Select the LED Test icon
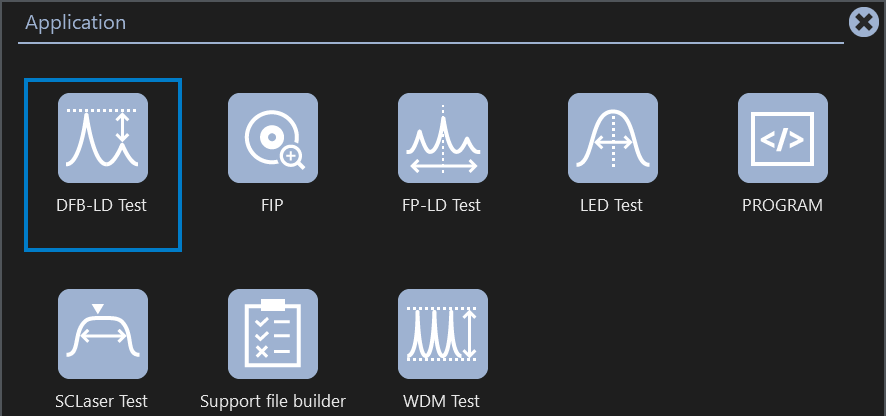886x416 pixels. pos(613,138)
